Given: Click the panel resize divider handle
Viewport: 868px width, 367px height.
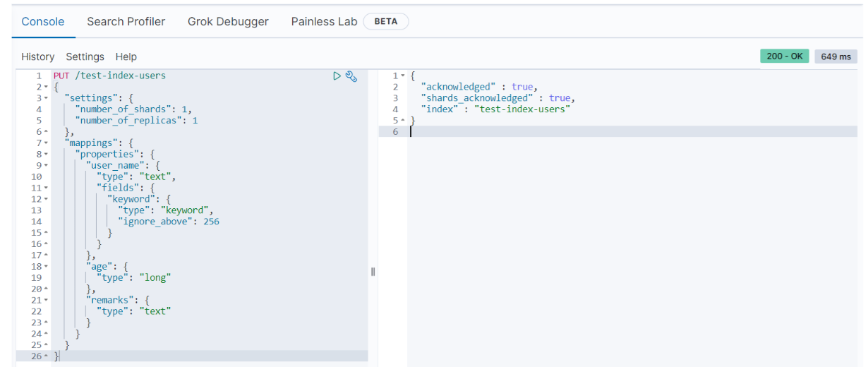Looking at the screenshot, I should pos(373,272).
